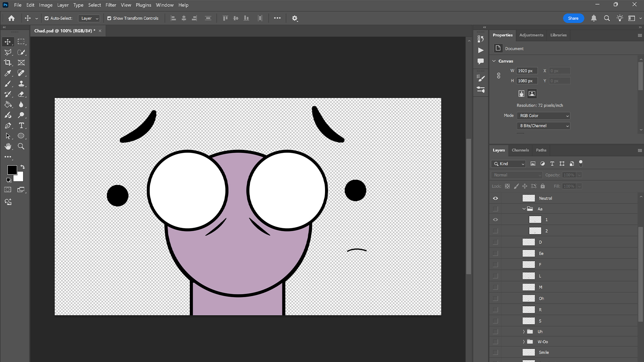Select the Hand tool

8,146
